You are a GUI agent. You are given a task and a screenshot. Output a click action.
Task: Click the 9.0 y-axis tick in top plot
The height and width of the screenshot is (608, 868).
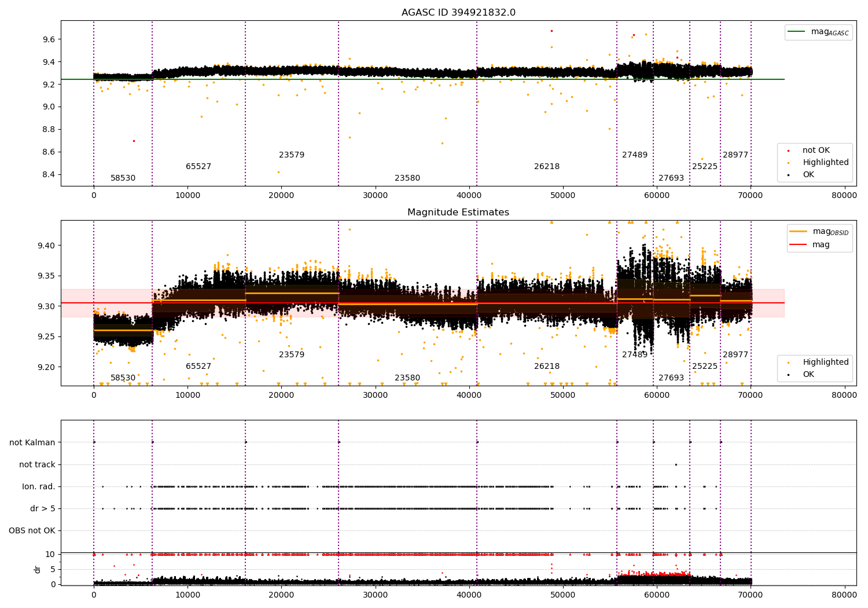(48, 107)
